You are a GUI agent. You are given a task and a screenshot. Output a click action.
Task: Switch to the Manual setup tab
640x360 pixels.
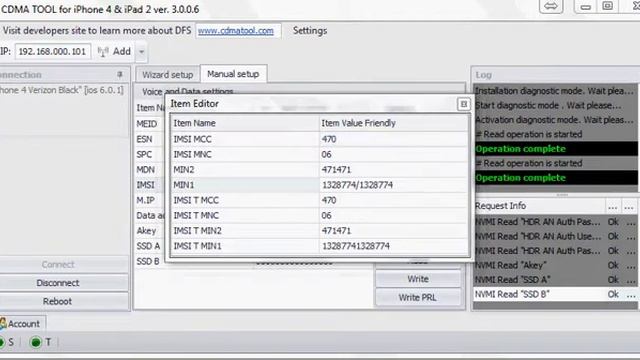[233, 74]
